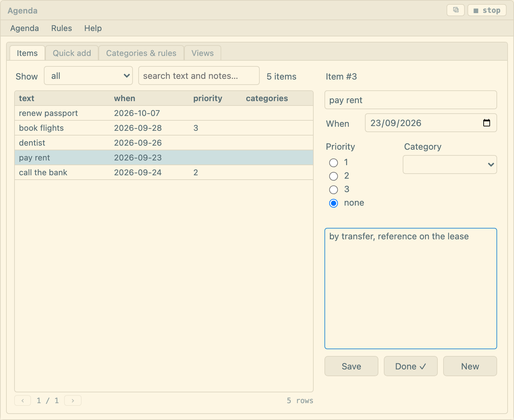
Task: Go to previous page of items
Action: (23, 400)
